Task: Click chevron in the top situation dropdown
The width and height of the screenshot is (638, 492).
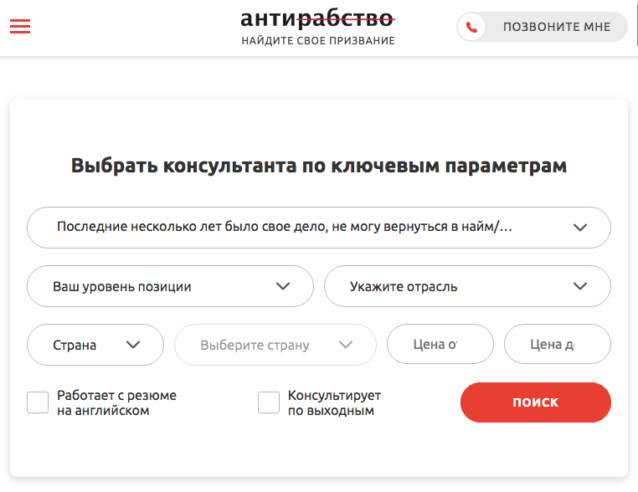Action: [x=580, y=227]
